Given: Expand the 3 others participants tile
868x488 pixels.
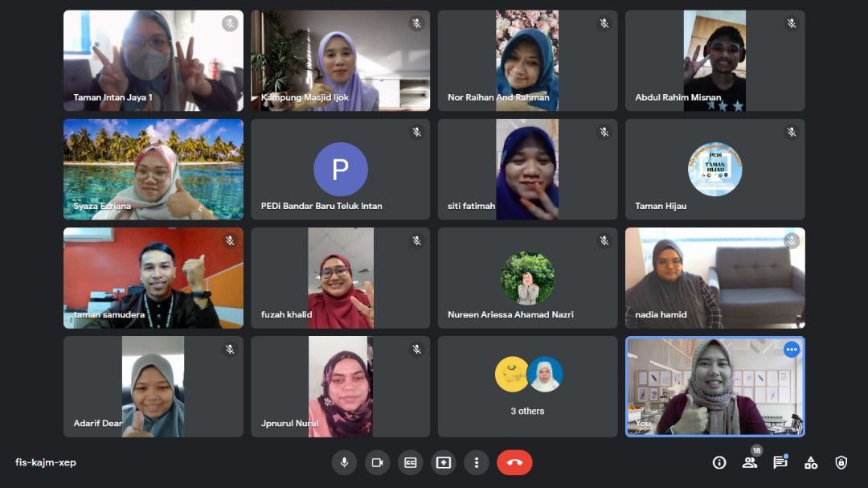Looking at the screenshot, I should 527,387.
